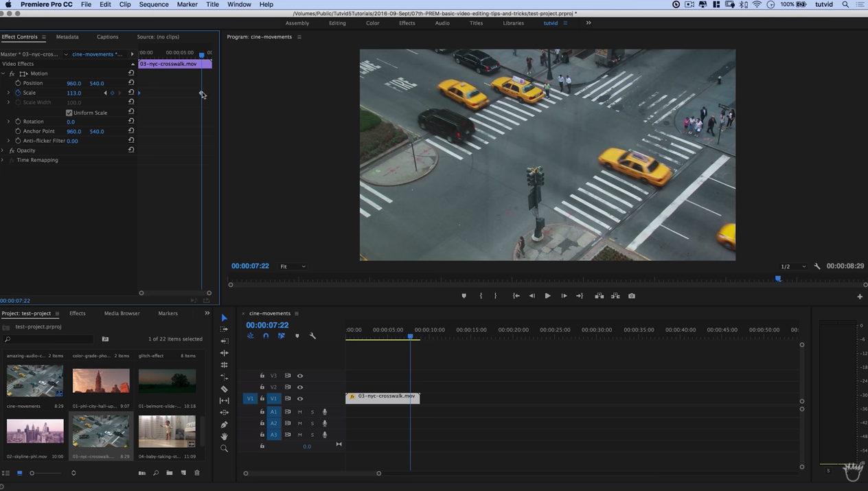Open the Effects panel tab
Viewport: 868px width, 491px height.
pyautogui.click(x=78, y=313)
